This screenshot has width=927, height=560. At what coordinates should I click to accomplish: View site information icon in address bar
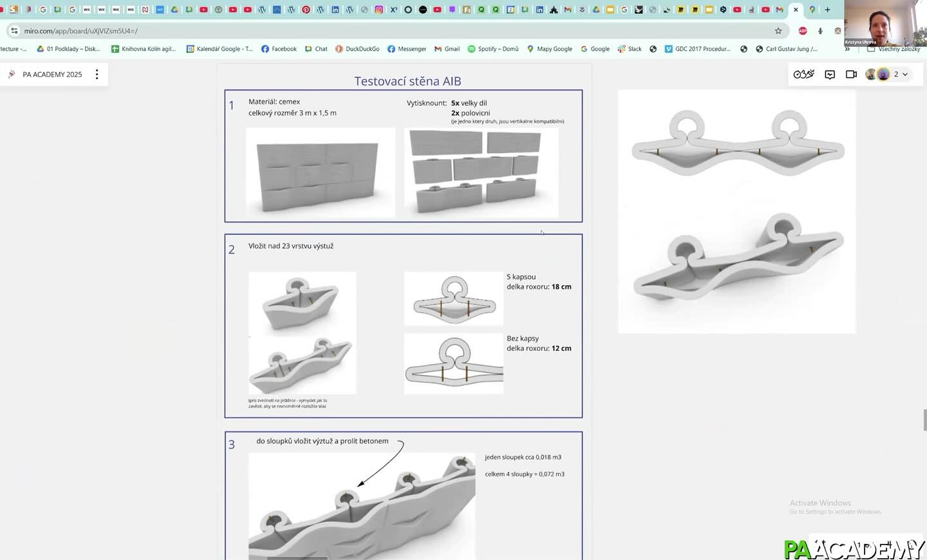click(x=14, y=31)
